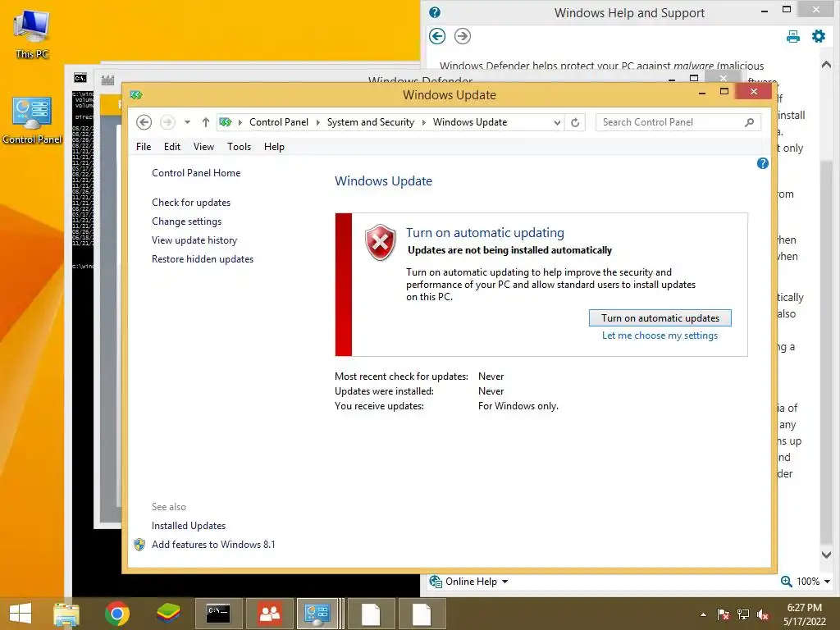Click Check for updates

click(x=191, y=203)
